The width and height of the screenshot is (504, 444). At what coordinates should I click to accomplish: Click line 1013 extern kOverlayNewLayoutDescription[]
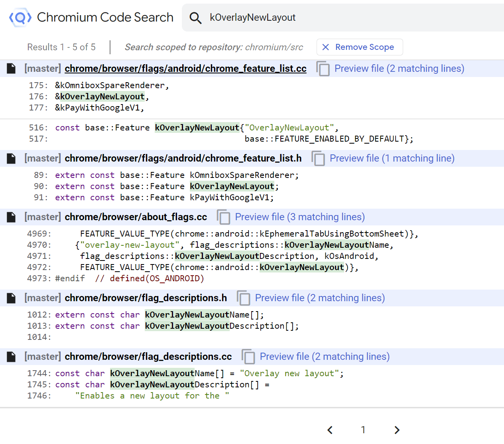[x=177, y=326]
